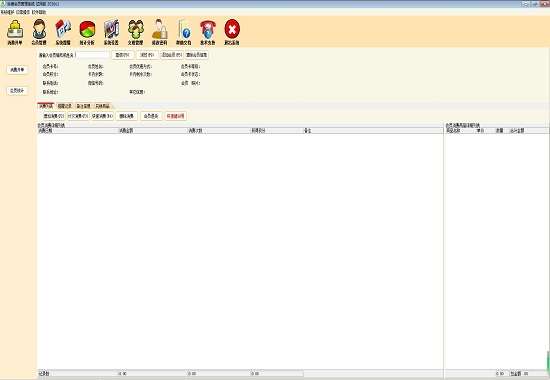Click the query button beside the search field
Image resolution: width=550 pixels, height=380 pixels.
(122, 55)
